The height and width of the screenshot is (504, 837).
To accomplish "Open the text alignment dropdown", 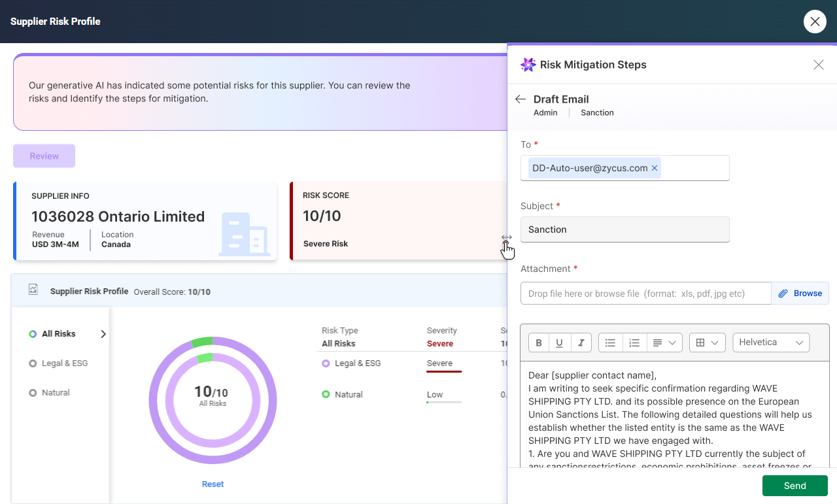I will 664,343.
